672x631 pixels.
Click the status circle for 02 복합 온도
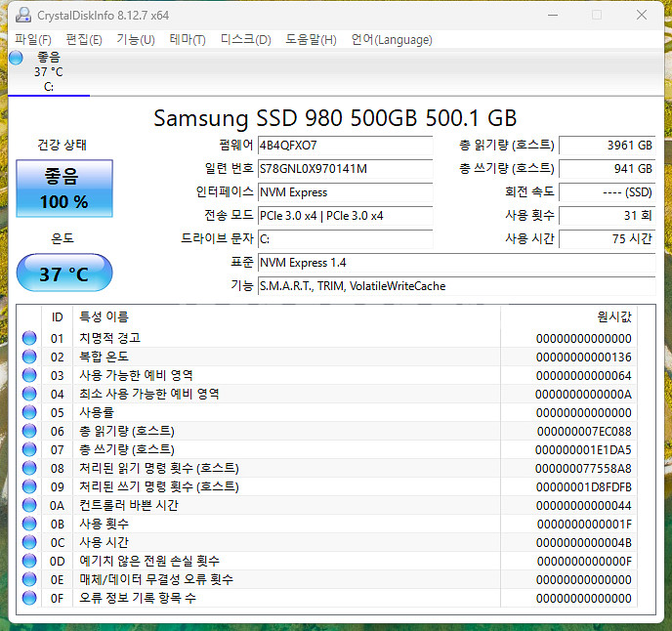29,357
